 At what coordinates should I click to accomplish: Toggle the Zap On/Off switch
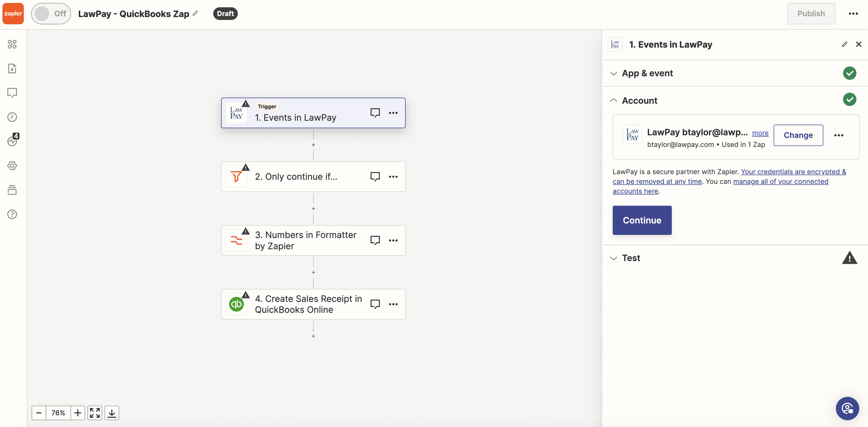tap(51, 13)
